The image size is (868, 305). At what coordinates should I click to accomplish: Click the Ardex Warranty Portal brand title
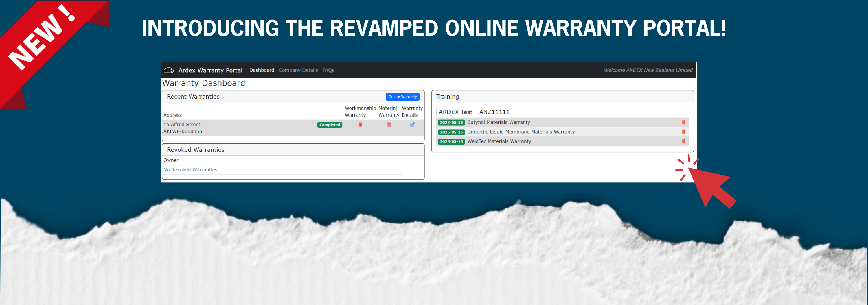(x=210, y=70)
